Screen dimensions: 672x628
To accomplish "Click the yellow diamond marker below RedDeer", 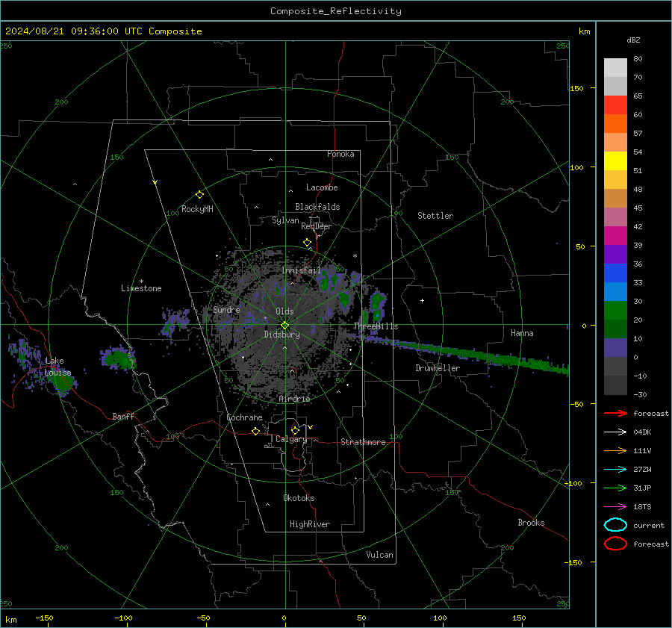I will click(308, 243).
